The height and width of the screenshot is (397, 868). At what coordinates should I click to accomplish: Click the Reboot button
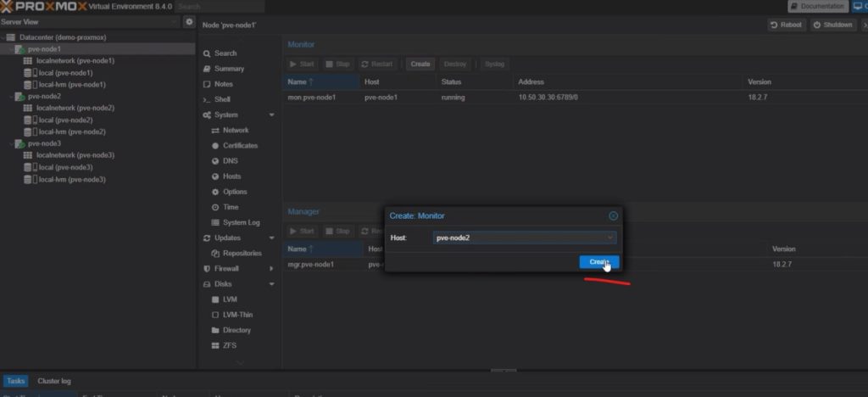tap(786, 25)
